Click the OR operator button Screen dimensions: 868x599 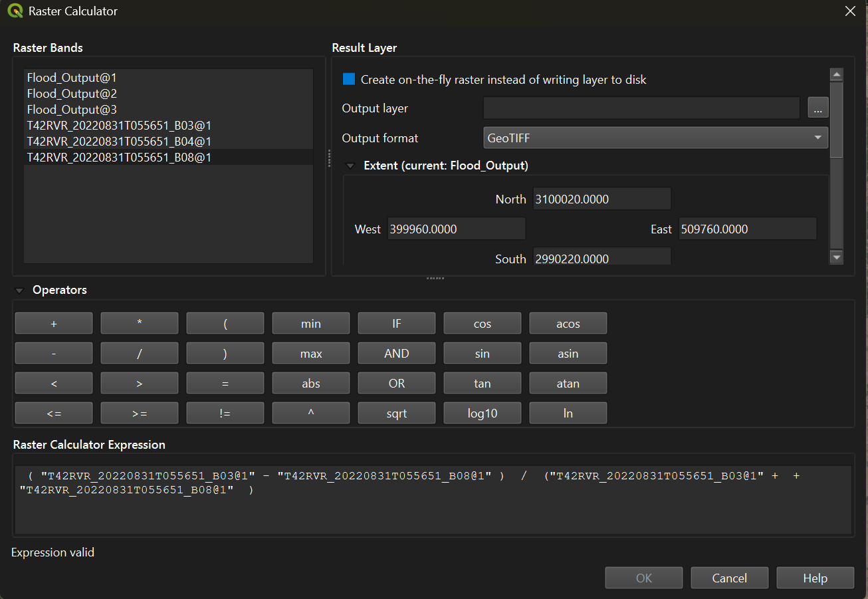(x=397, y=384)
